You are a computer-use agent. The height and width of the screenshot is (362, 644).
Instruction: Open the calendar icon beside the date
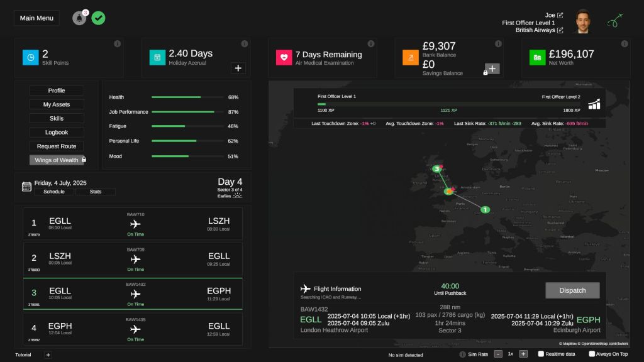point(26,187)
